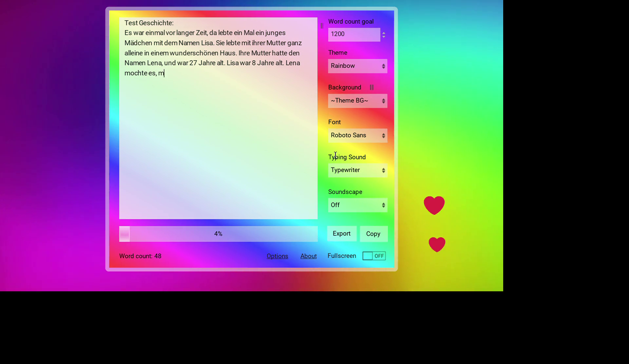This screenshot has height=364, width=629.
Task: Increase word count goal with up arrow
Action: coord(384,33)
